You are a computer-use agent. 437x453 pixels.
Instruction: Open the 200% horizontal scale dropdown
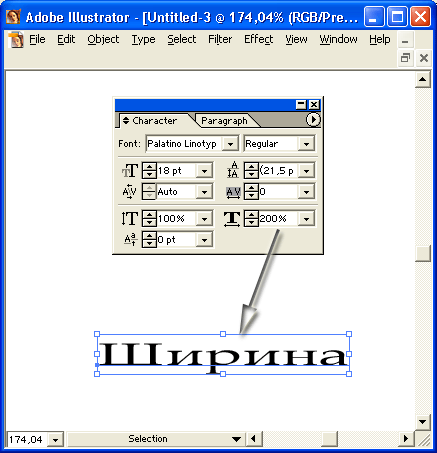[306, 219]
